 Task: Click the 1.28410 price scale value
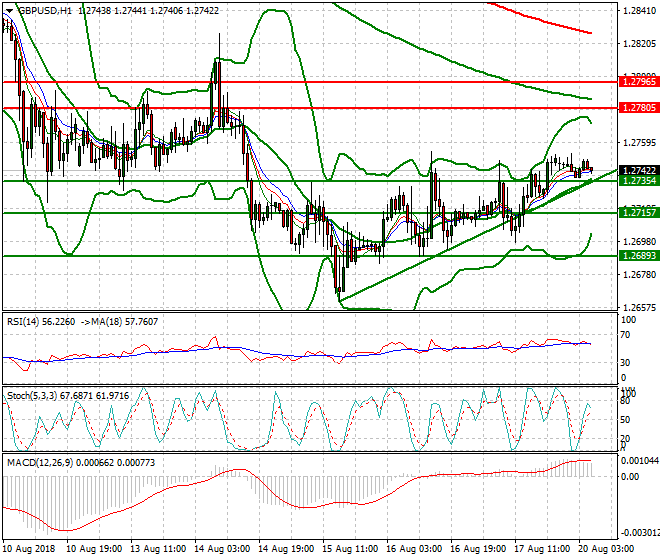click(636, 11)
